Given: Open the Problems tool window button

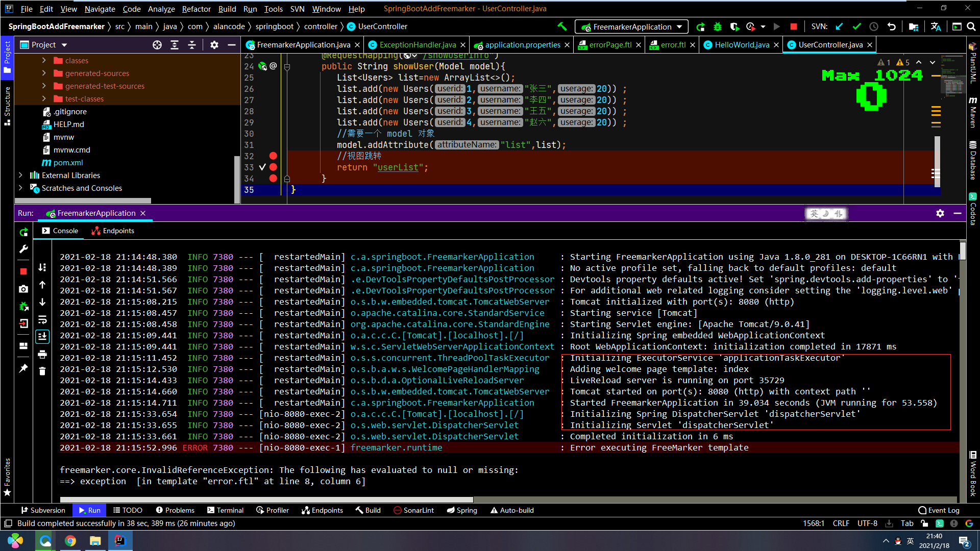Looking at the screenshot, I should [x=175, y=510].
